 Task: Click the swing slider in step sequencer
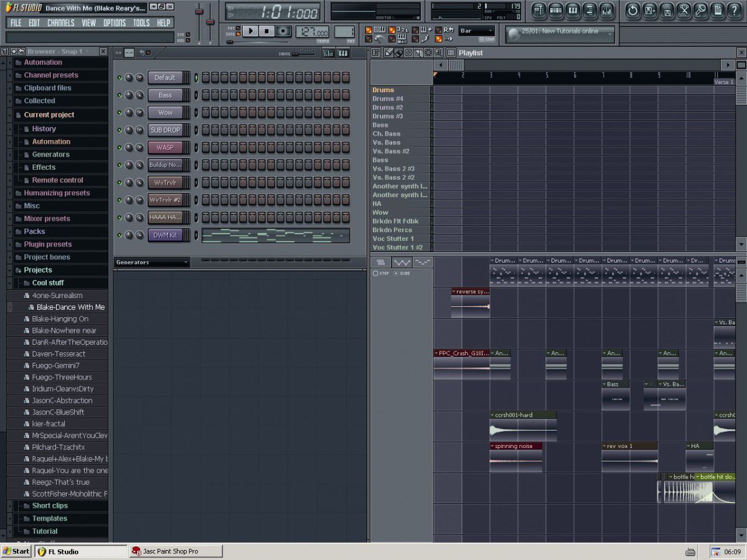[x=303, y=54]
